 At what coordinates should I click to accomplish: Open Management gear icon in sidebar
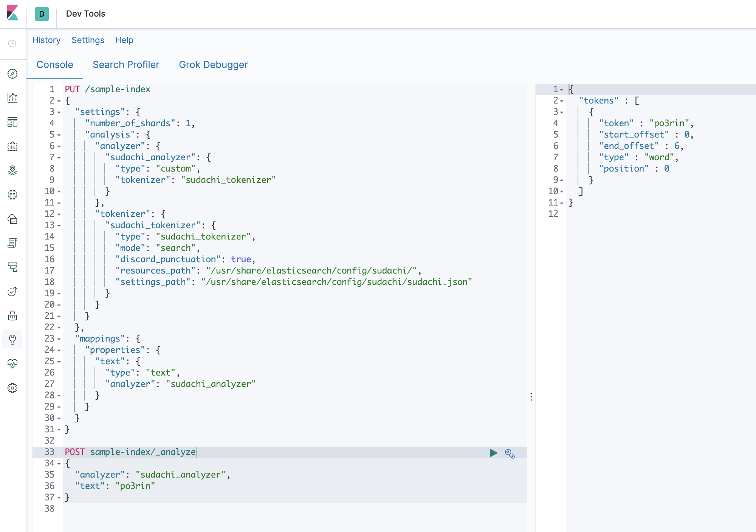click(x=12, y=388)
